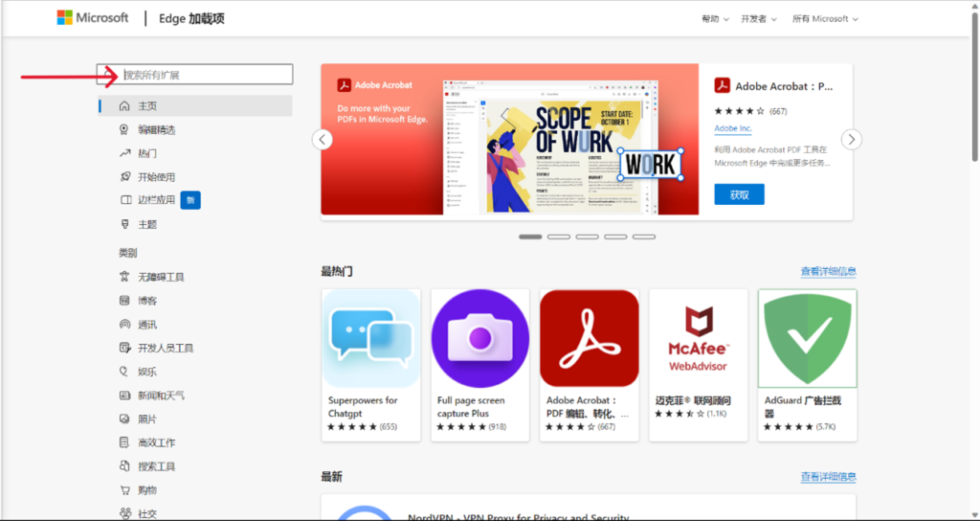Open the 娱乐 entertainment category icon
Viewport: 980px width, 521px height.
coord(124,372)
